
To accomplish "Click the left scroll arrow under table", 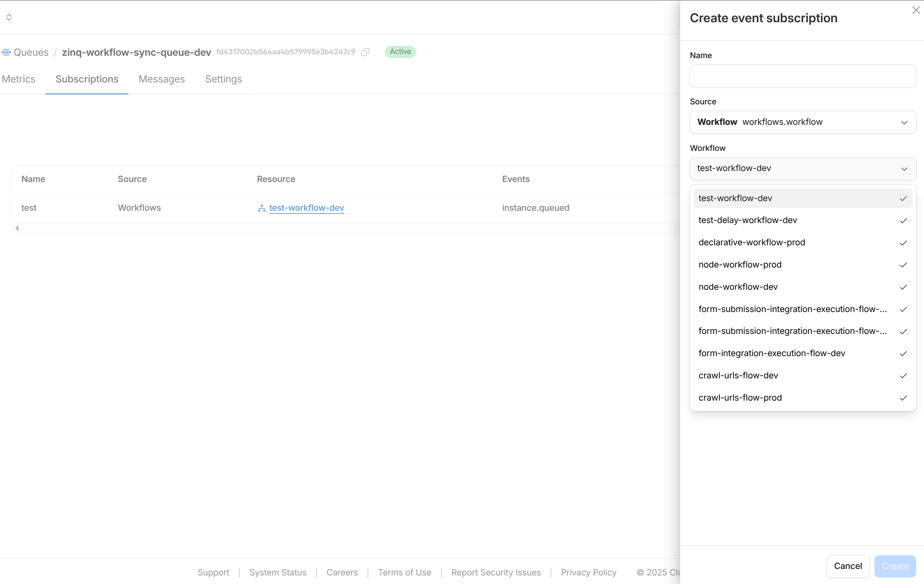I will click(17, 228).
